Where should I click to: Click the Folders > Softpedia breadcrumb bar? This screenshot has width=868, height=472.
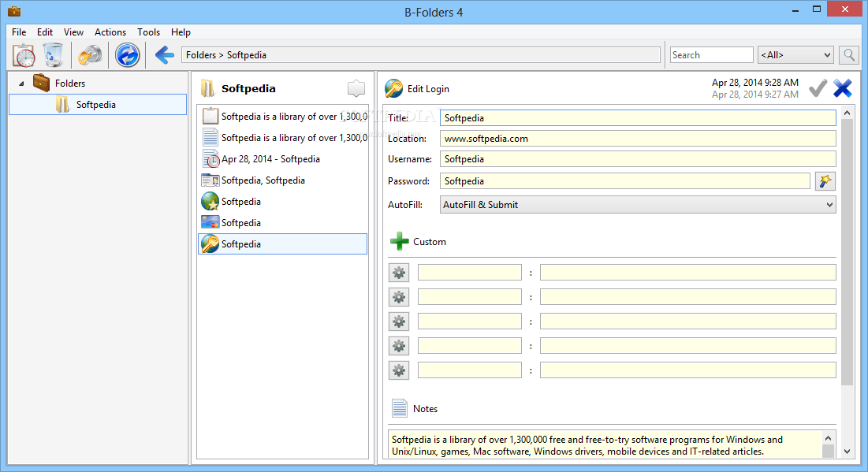421,55
